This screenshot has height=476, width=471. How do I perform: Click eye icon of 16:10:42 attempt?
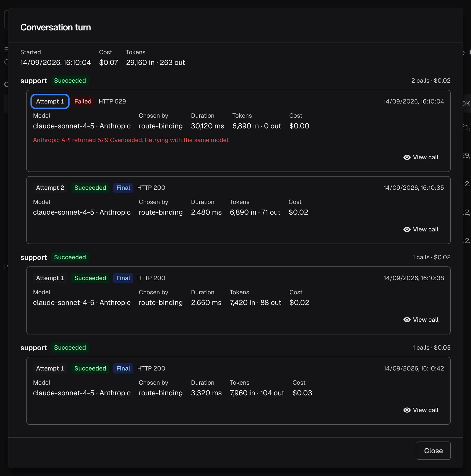click(x=407, y=410)
